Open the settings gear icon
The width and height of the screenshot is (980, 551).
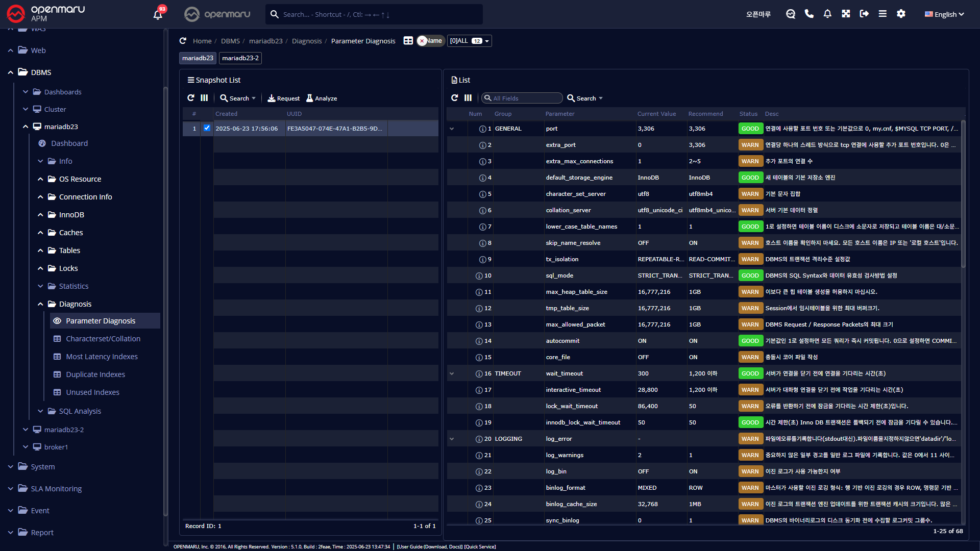(901, 14)
